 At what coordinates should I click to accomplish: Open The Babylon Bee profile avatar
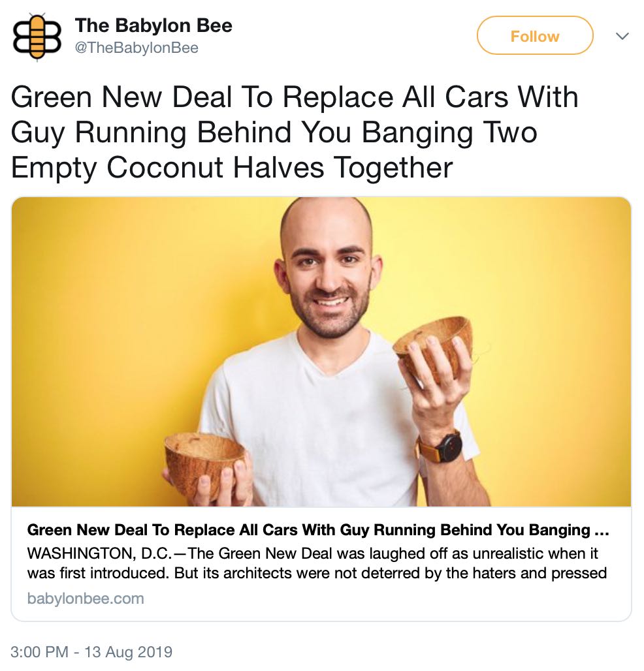pyautogui.click(x=37, y=37)
